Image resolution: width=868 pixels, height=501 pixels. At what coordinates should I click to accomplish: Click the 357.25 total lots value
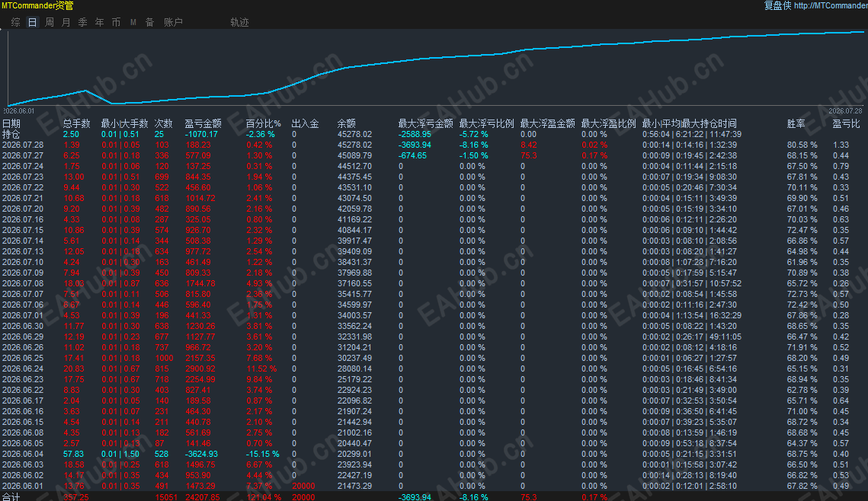coord(76,497)
